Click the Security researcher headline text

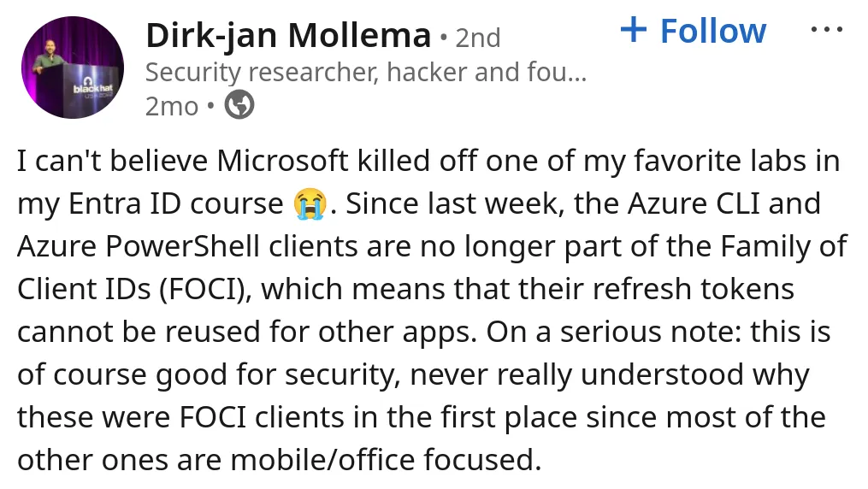tap(365, 73)
